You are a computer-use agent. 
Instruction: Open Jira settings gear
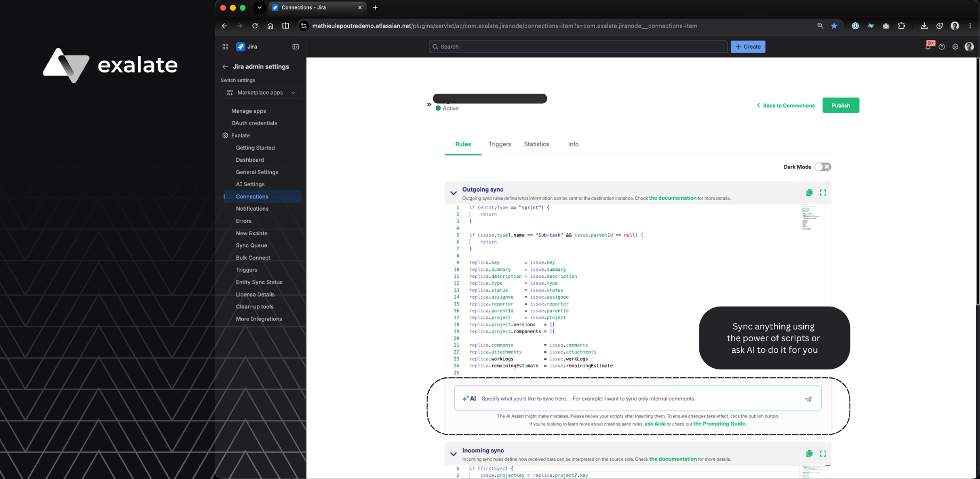pos(956,47)
